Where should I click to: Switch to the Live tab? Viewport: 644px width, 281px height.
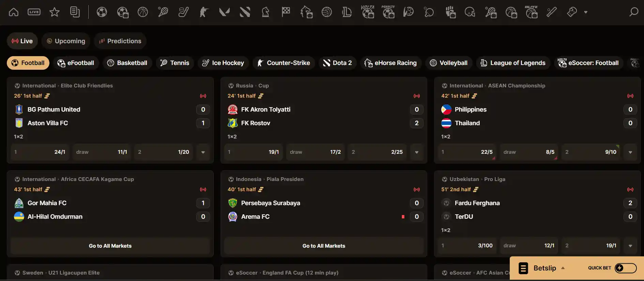point(22,41)
